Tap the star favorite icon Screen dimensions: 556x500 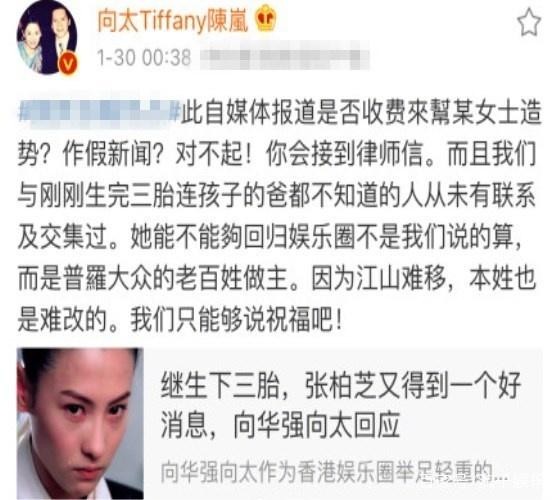[x=529, y=22]
